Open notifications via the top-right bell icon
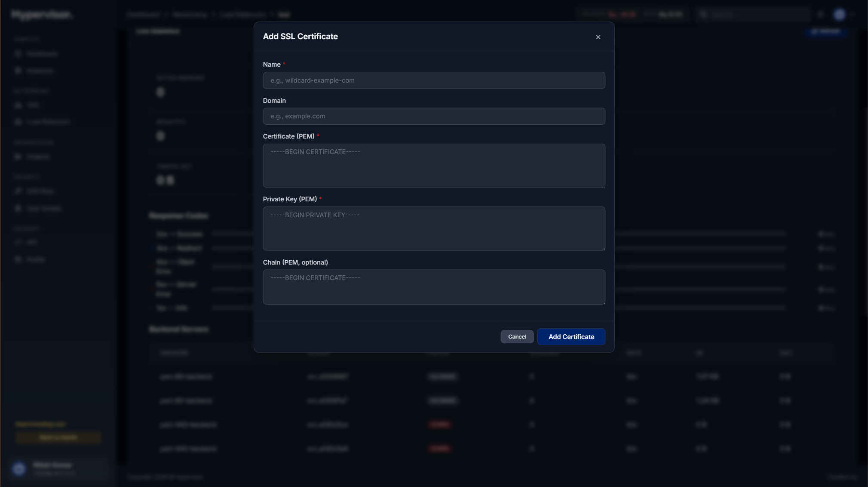This screenshot has width=868, height=487. [x=820, y=14]
